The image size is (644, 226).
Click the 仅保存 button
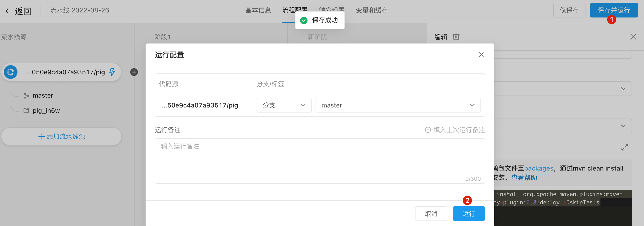coord(569,10)
